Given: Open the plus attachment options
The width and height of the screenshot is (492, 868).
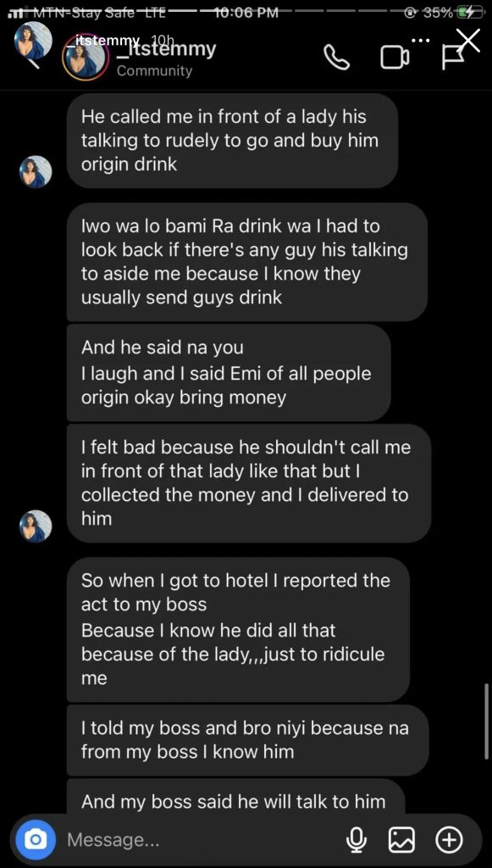Looking at the screenshot, I should click(449, 839).
